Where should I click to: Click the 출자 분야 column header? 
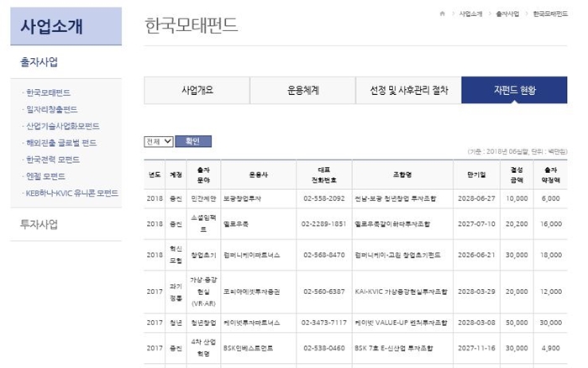point(203,175)
